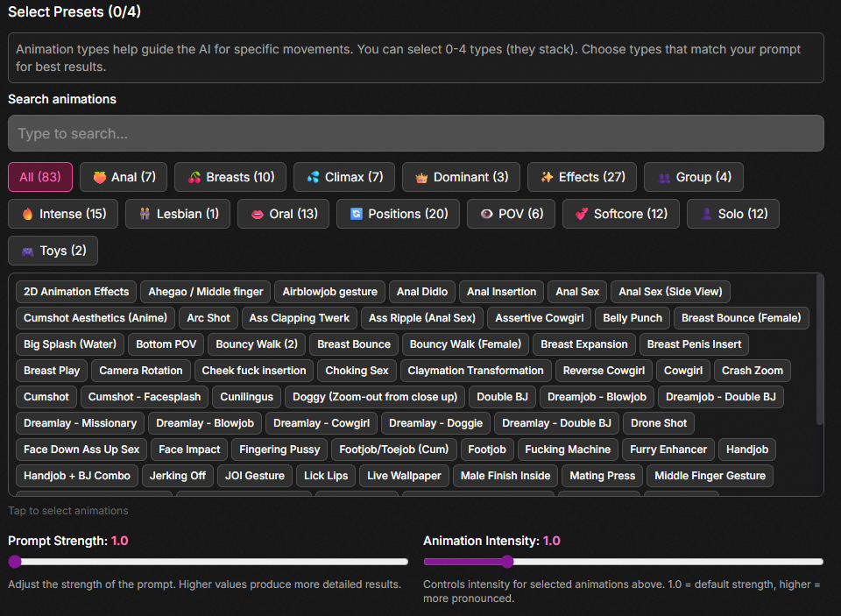Image resolution: width=841 pixels, height=616 pixels.
Task: Adjust the Animation Intensity slider
Action: (x=508, y=562)
